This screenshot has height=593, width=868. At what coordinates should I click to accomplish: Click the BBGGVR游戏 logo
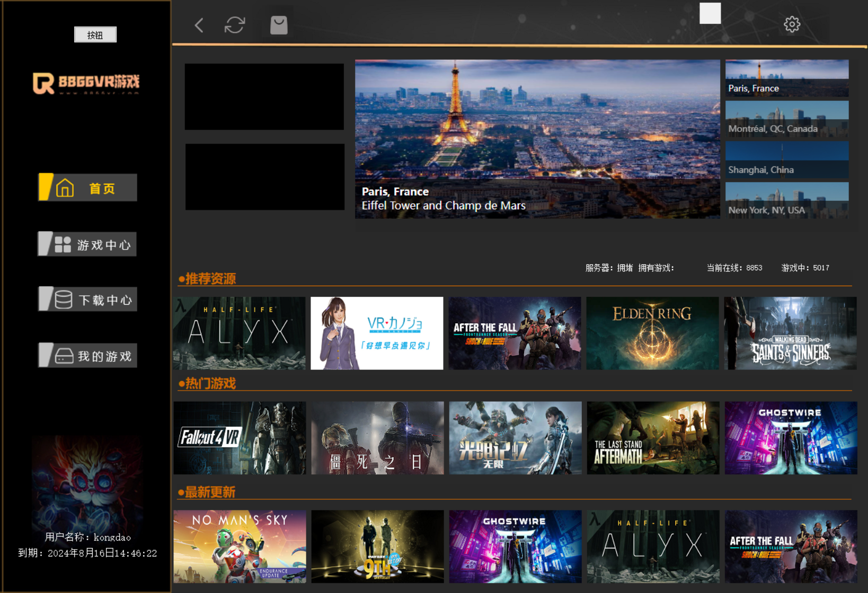86,83
